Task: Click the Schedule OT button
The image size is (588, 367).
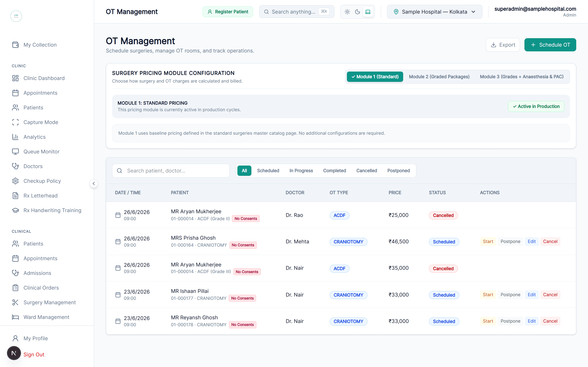Action: [x=550, y=45]
